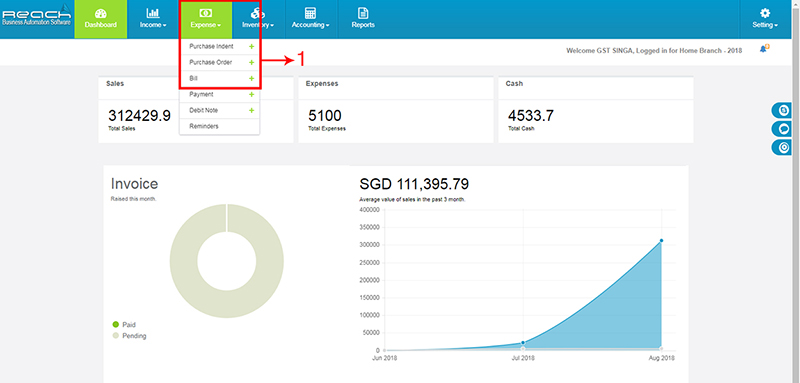Click Jul 2018 data point on sales chart

point(523,343)
